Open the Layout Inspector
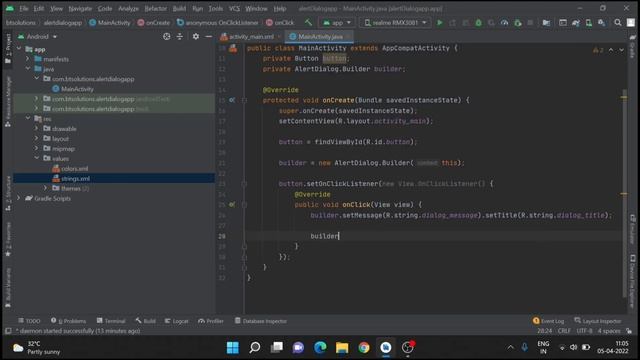 [598, 321]
